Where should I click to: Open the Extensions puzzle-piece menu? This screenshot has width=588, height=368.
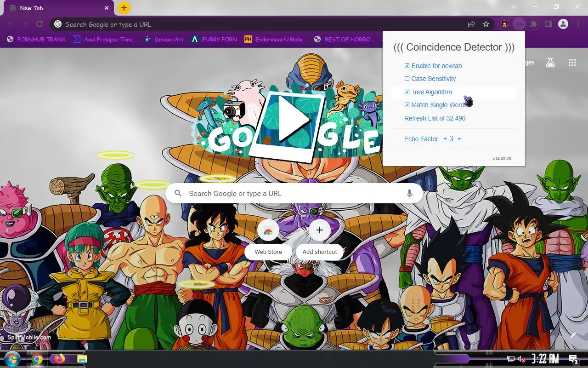click(x=533, y=24)
